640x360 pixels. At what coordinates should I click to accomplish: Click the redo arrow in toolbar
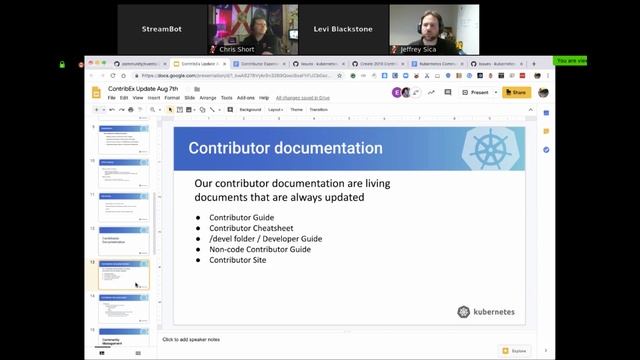click(x=122, y=110)
